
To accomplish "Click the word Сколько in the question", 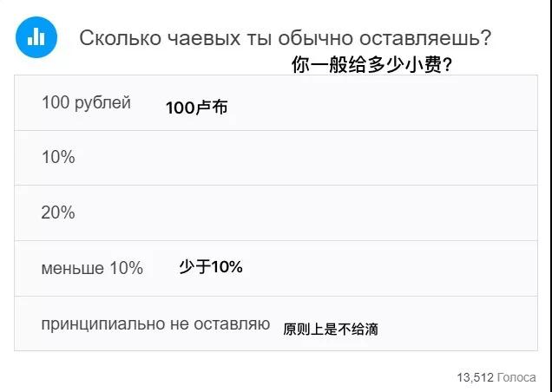I will 120,37.
